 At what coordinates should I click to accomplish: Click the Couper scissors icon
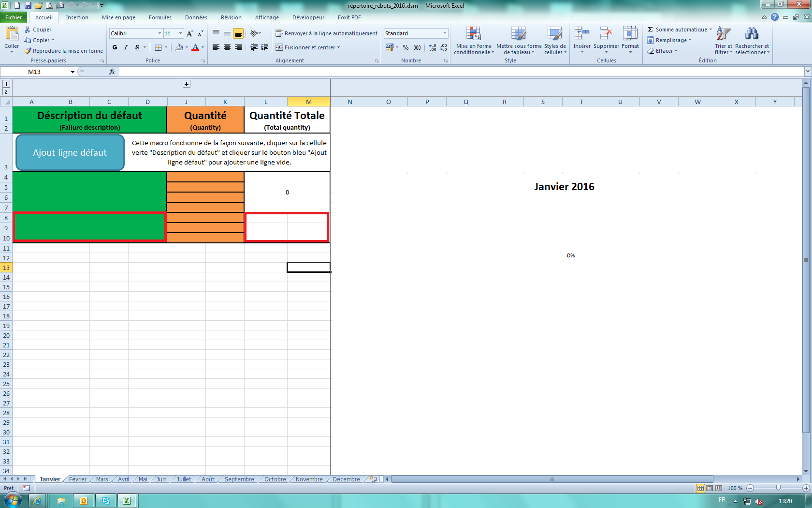click(28, 30)
